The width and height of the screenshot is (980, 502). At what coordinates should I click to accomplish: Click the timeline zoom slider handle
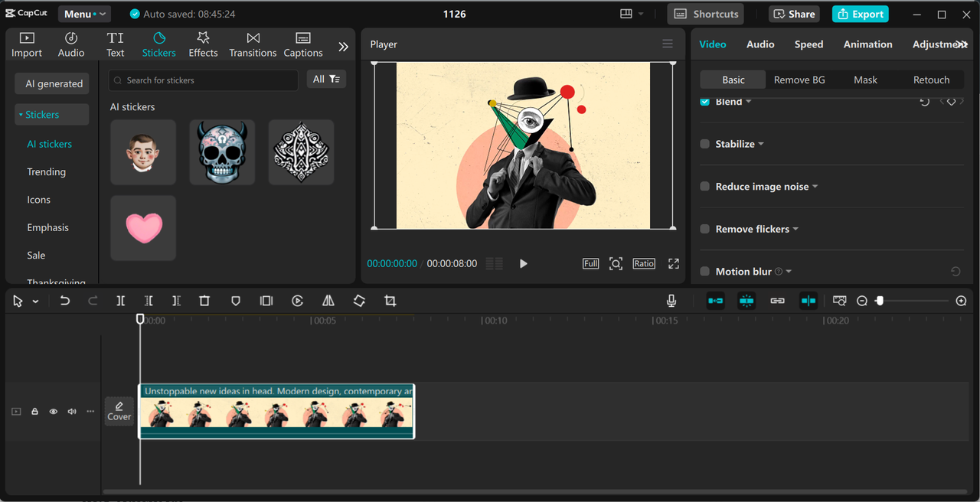[879, 301]
